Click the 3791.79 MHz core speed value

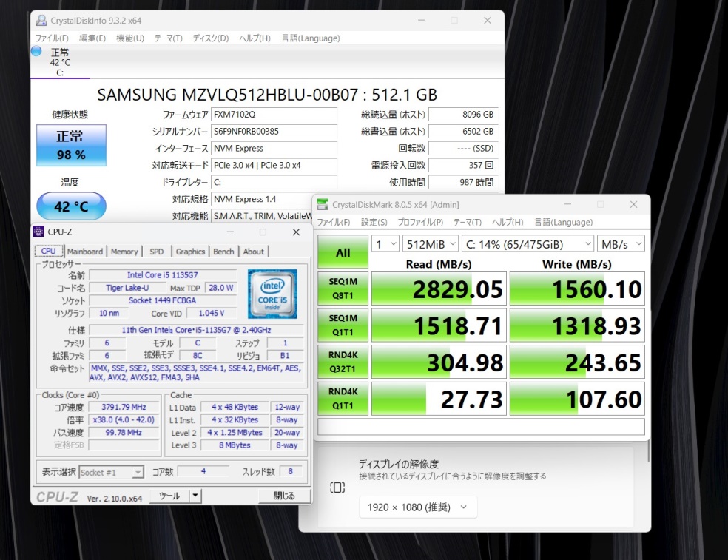[x=124, y=407]
